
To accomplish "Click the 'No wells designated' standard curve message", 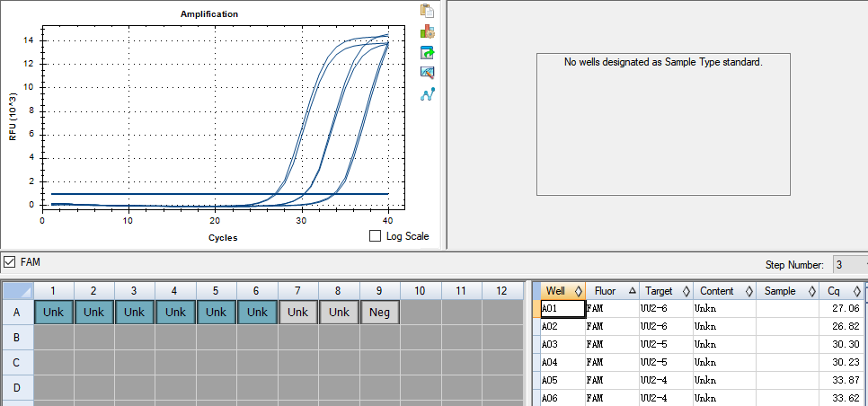I will [663, 62].
